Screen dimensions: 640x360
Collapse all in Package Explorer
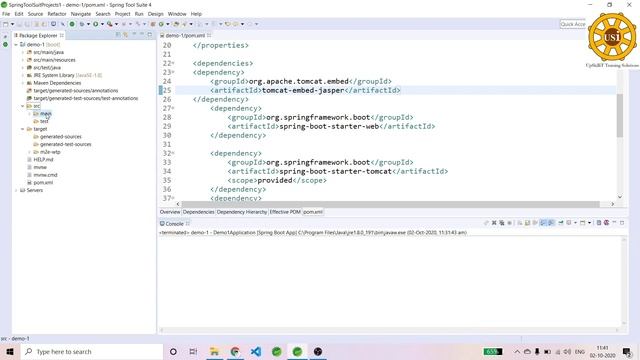point(118,35)
